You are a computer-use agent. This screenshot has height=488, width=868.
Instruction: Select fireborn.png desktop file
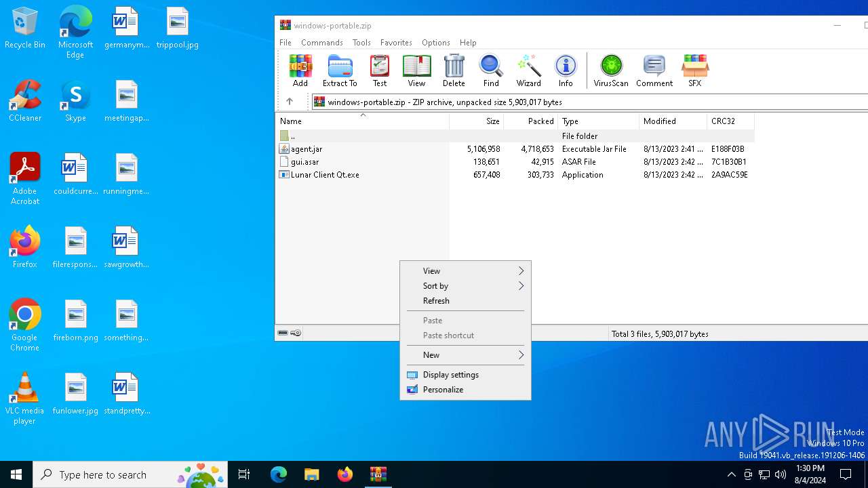75,321
